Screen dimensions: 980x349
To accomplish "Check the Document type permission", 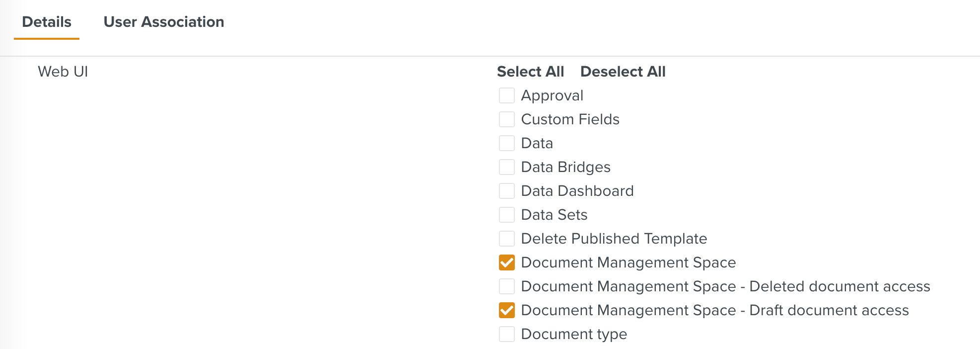I will click(x=507, y=334).
